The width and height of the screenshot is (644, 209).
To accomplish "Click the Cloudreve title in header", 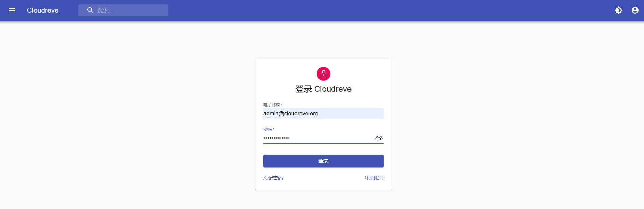I will pos(43,10).
